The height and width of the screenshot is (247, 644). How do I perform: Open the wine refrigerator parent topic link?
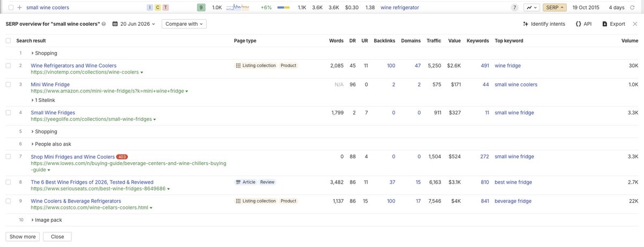tap(400, 8)
